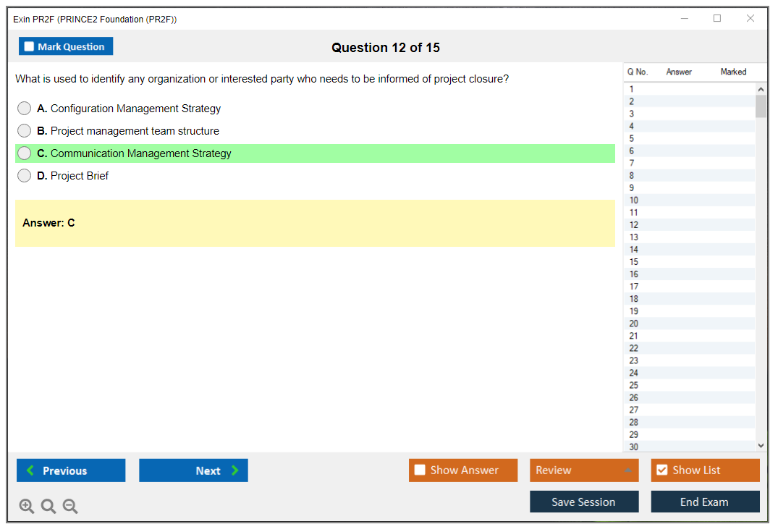Toggle the Mark Question checkbox
Screen dimensions: 778x532
tap(30, 47)
